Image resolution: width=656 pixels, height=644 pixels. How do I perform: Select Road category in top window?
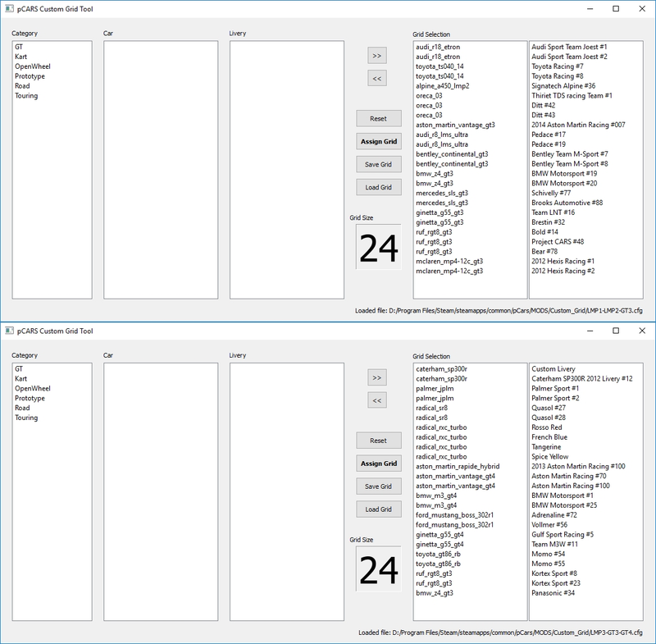pos(22,86)
